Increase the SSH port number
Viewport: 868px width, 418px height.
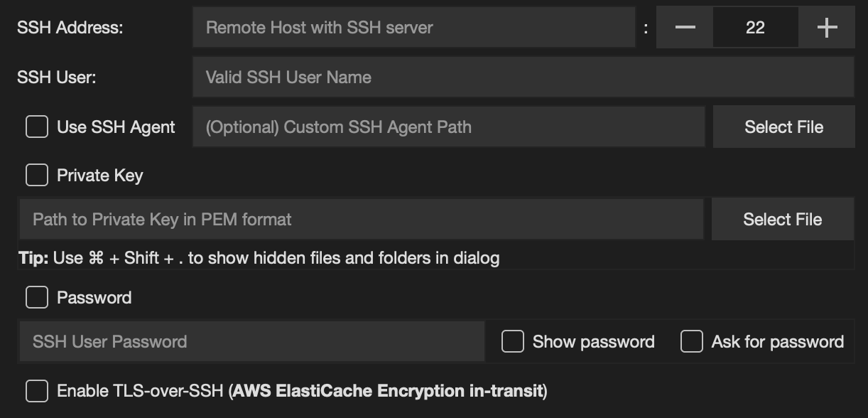point(827,27)
